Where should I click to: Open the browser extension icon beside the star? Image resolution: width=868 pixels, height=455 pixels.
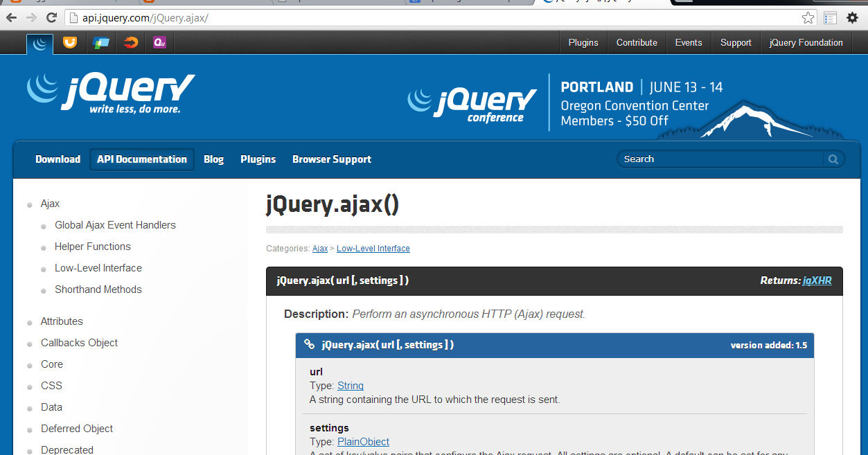(x=830, y=18)
